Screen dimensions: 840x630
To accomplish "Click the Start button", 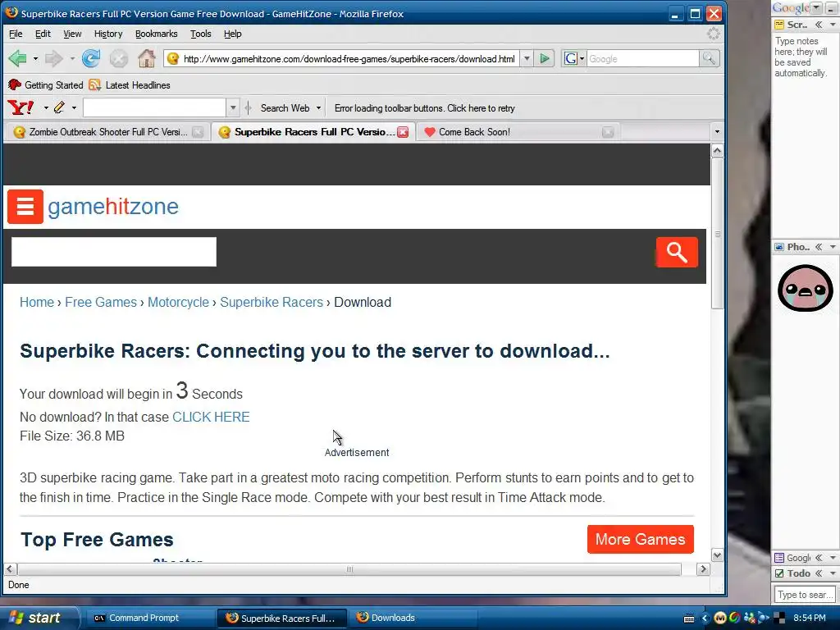I will click(39, 618).
